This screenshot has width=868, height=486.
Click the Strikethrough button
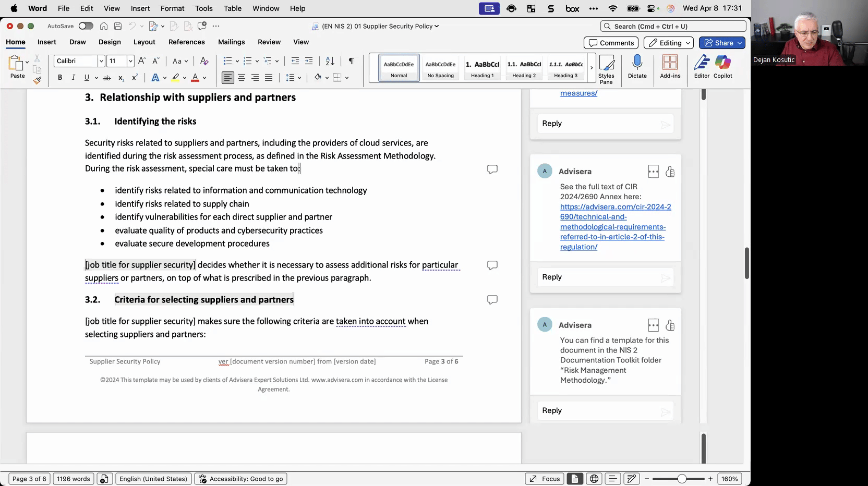(x=107, y=78)
